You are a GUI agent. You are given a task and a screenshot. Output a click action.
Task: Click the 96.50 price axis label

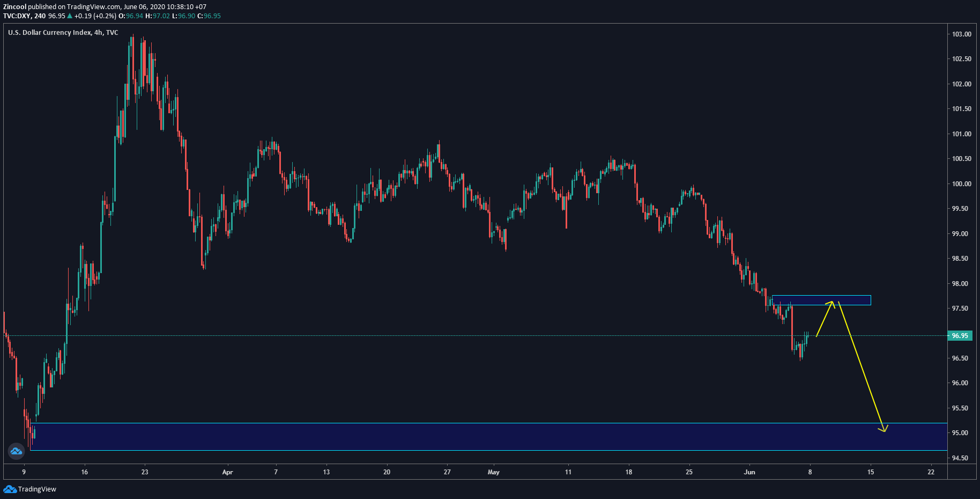tap(960, 358)
